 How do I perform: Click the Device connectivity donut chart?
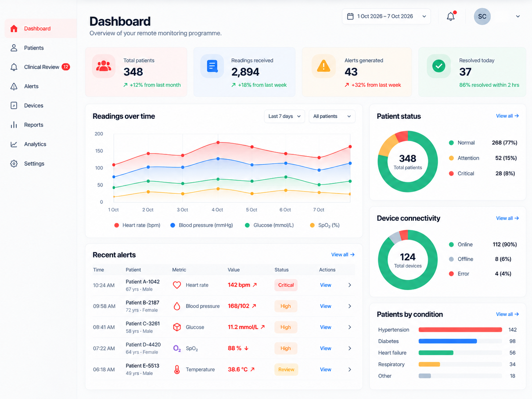point(408,260)
